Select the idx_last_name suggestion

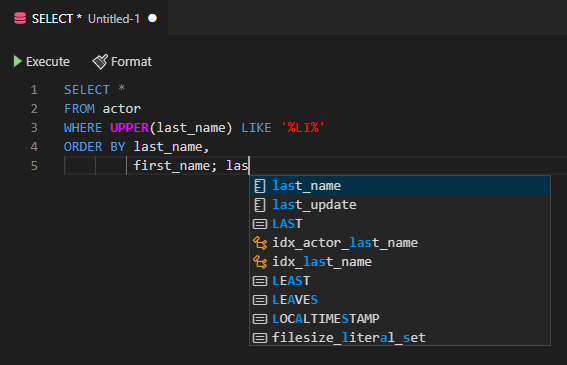400,262
